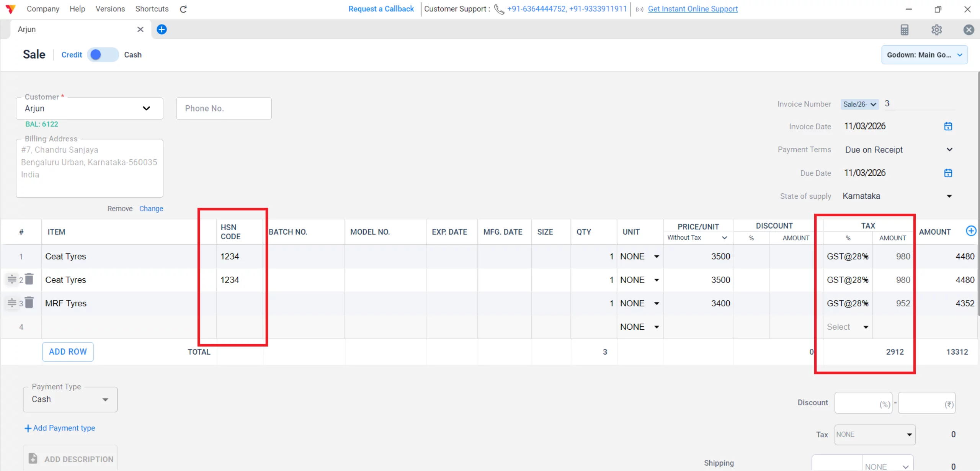Open the Invoice Date calendar picker

click(x=948, y=126)
